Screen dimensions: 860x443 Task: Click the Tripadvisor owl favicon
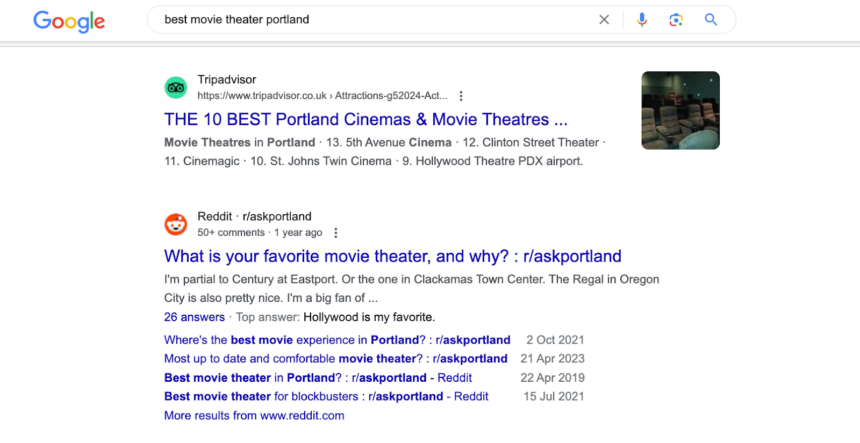176,88
